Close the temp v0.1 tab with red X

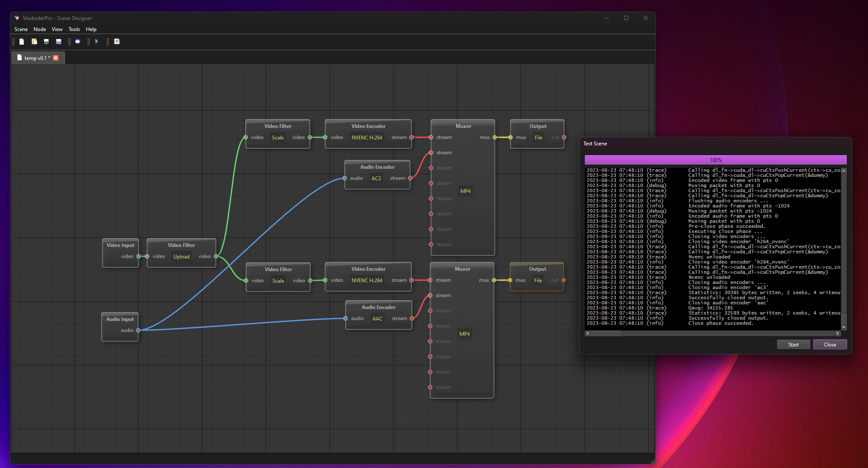[x=56, y=58]
